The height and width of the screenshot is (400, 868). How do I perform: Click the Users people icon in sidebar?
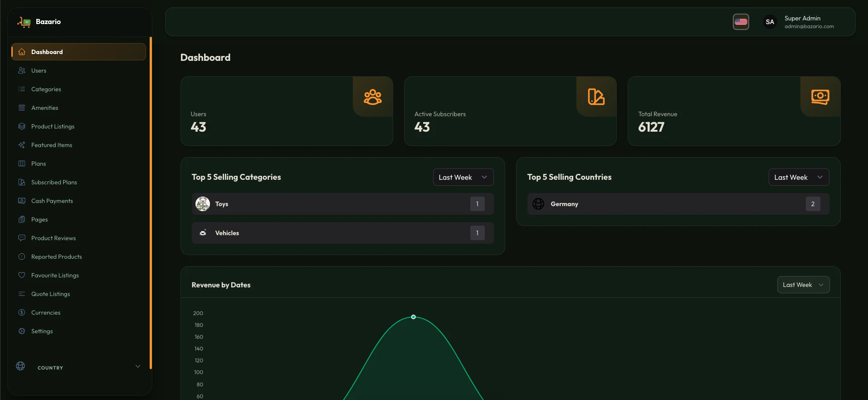click(22, 70)
